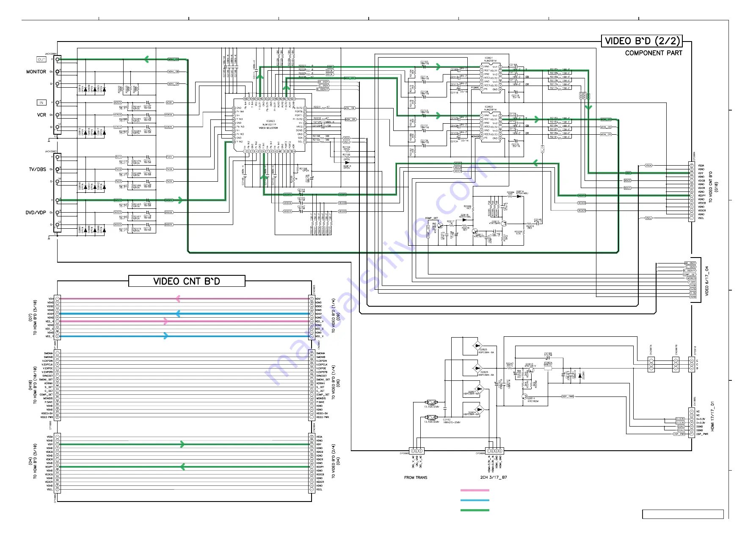Click the pink arrow on VDIV line
Screen dimensions: 756x535
[x=178, y=299]
